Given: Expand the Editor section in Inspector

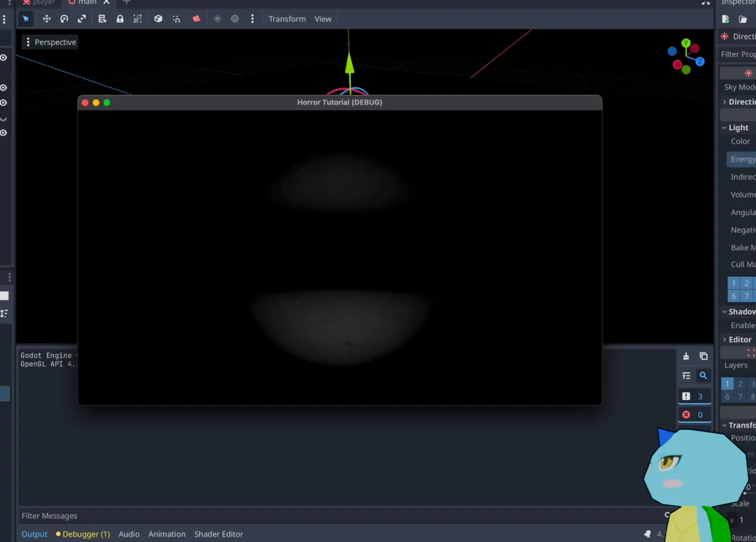Looking at the screenshot, I should click(x=739, y=339).
